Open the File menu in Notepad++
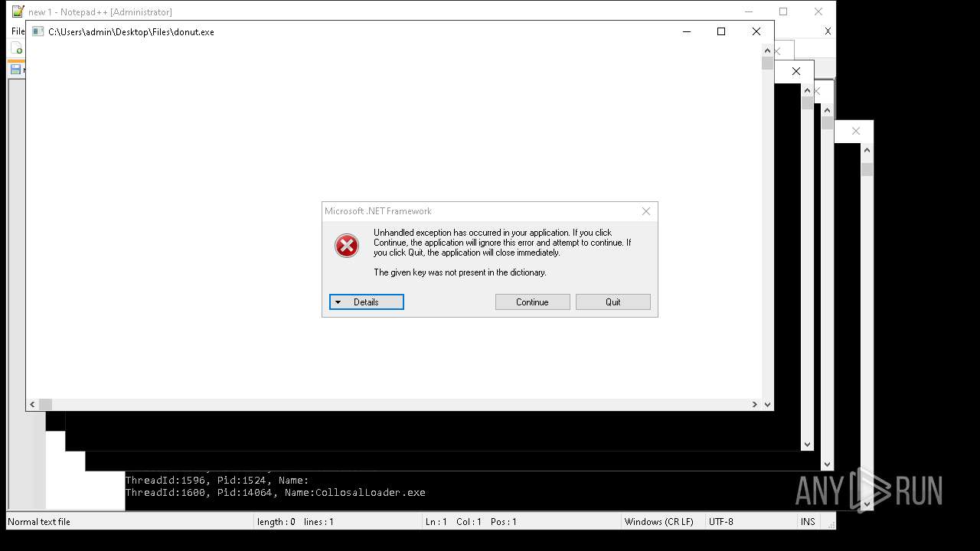 coord(18,31)
